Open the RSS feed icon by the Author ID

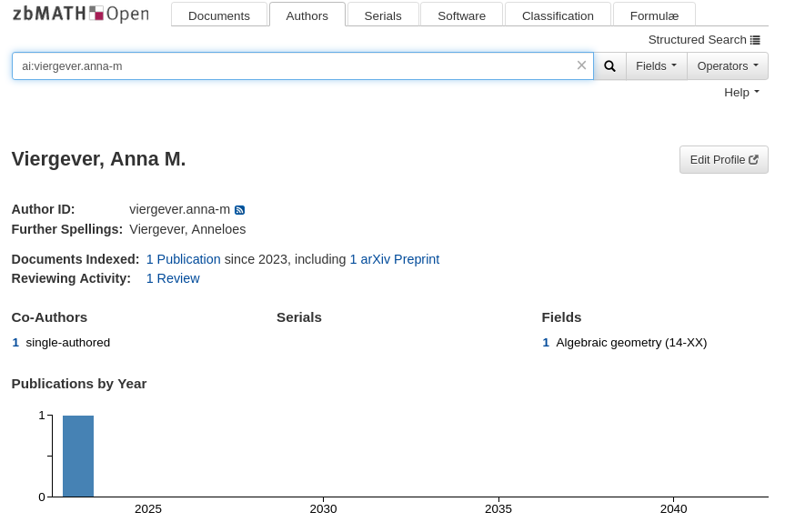click(240, 210)
